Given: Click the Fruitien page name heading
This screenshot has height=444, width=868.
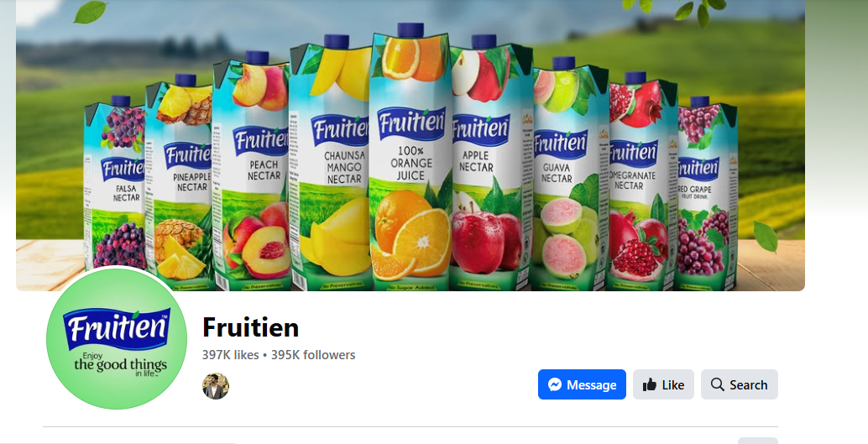Looking at the screenshot, I should (250, 327).
